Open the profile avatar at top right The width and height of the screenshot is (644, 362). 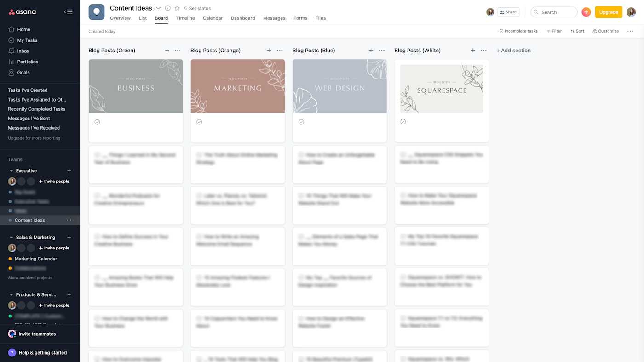631,12
